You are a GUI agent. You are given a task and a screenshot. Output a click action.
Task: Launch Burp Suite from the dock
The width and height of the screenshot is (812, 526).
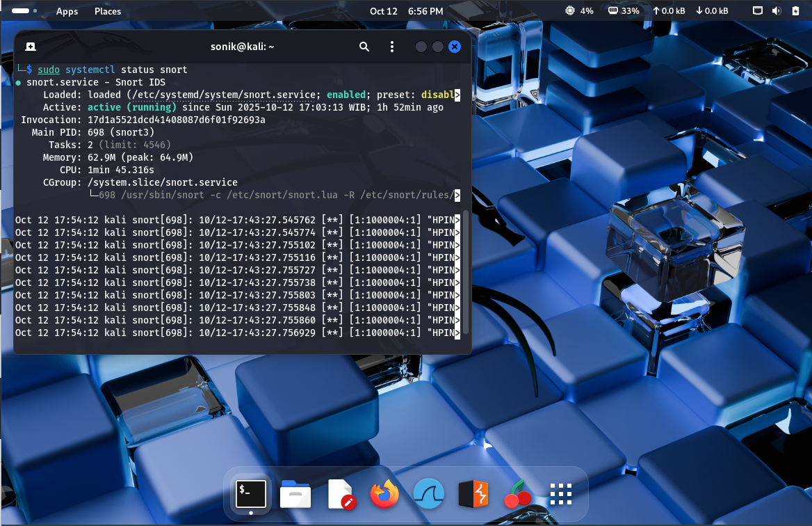[x=473, y=494]
